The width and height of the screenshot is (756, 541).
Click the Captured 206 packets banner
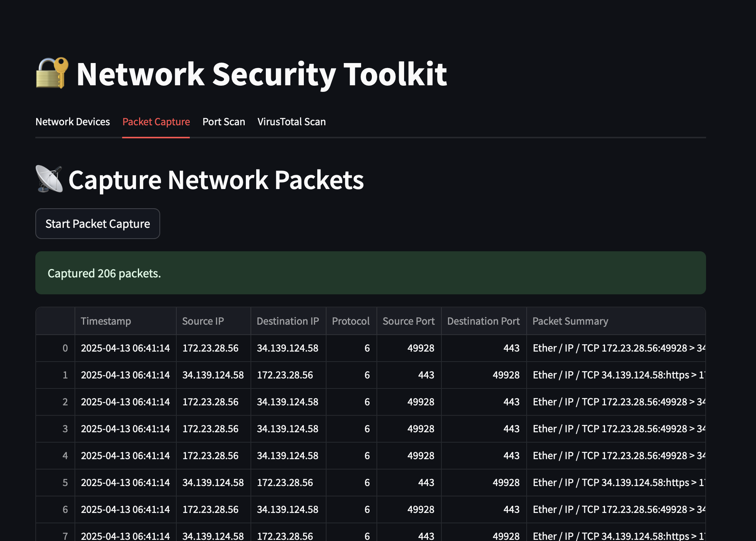click(x=370, y=273)
